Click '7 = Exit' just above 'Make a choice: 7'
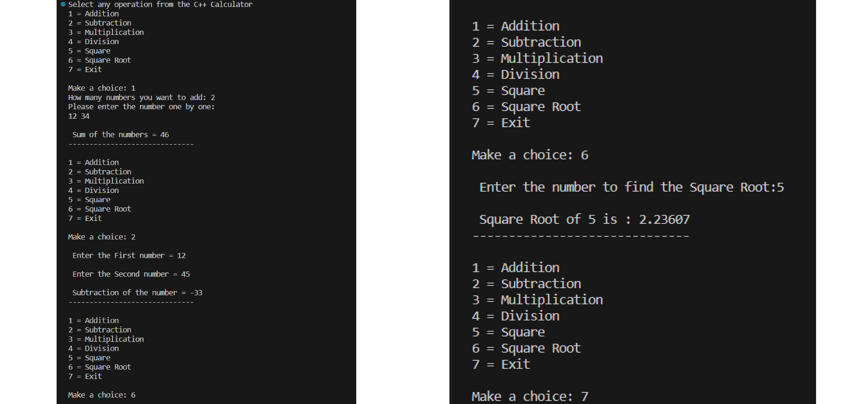This screenshot has height=404, width=868. (501, 364)
